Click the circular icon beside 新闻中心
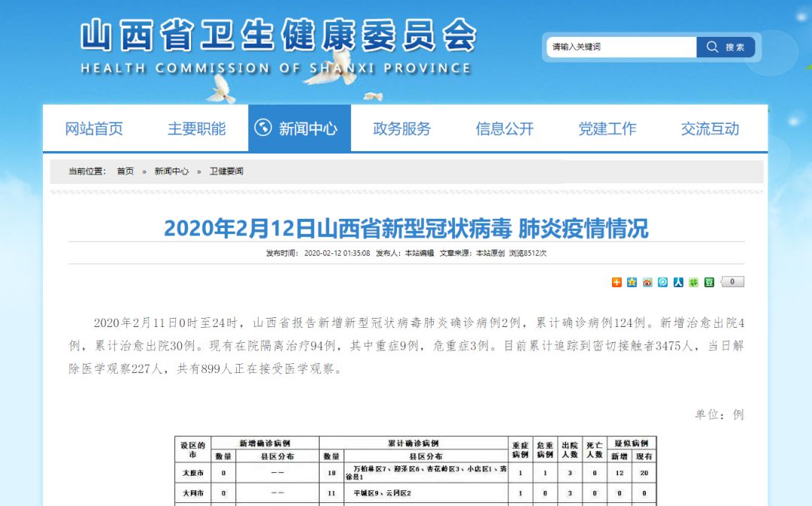The width and height of the screenshot is (812, 506). click(262, 127)
